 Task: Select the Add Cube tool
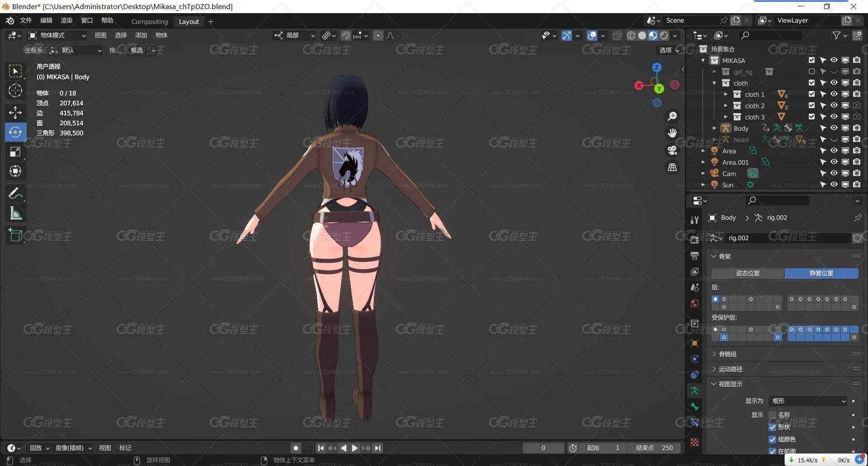(x=15, y=235)
